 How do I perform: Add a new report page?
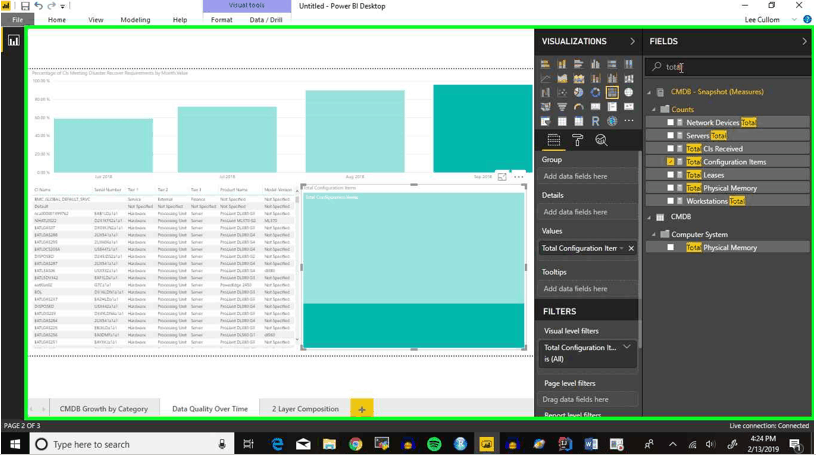[x=362, y=409]
